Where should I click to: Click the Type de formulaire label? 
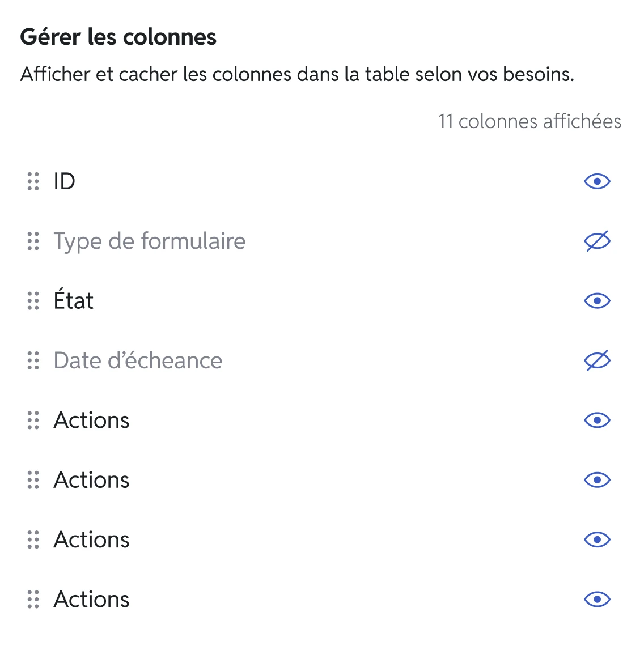pyautogui.click(x=150, y=242)
